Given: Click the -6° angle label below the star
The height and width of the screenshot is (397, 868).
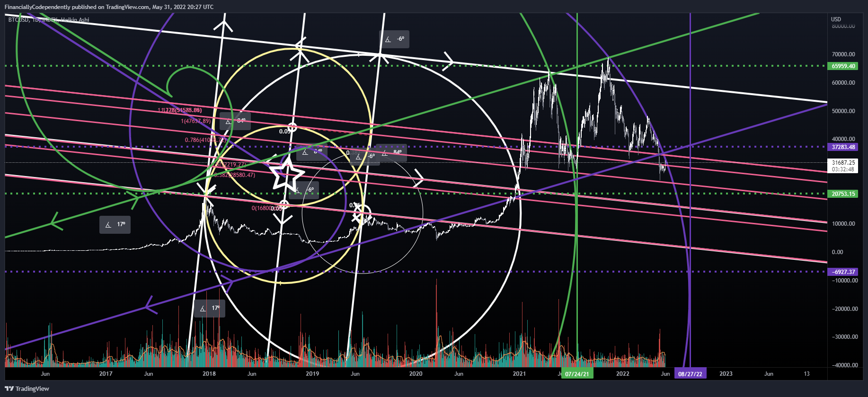Looking at the screenshot, I should (304, 190).
